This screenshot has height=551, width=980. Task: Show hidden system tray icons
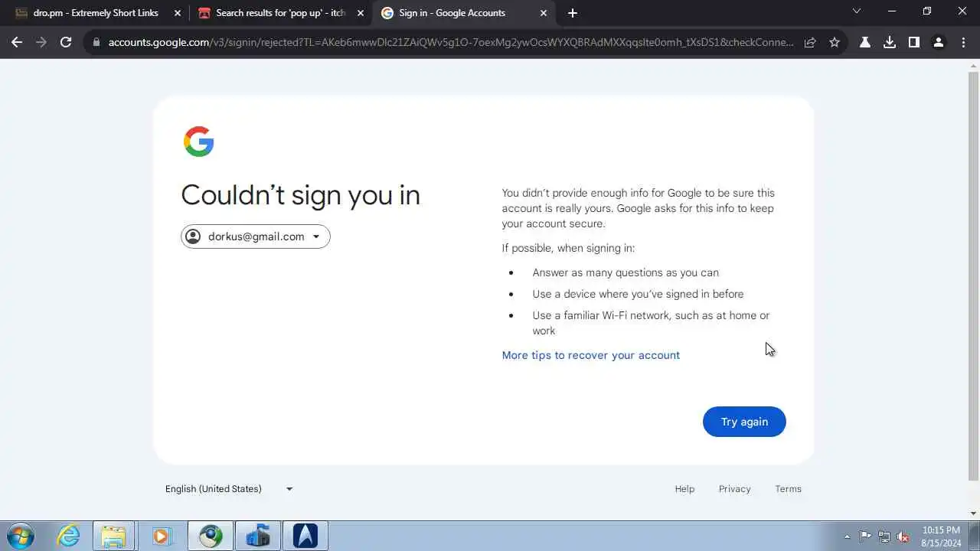[847, 536]
